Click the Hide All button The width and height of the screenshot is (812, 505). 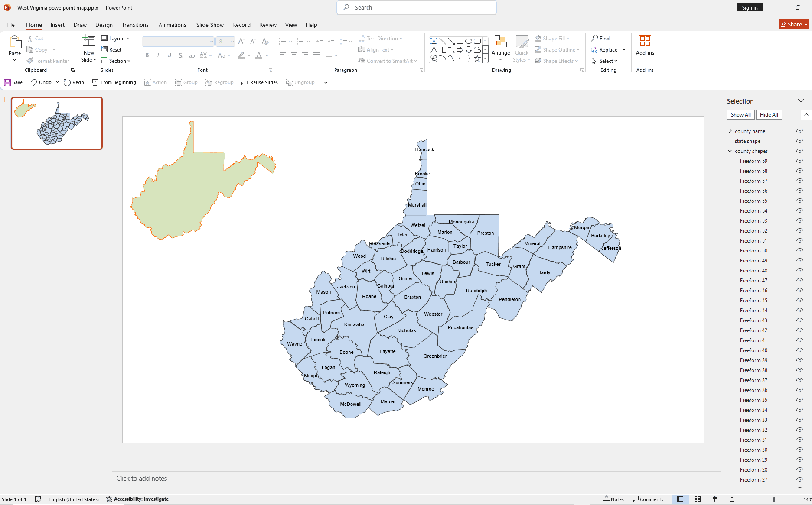[x=769, y=115]
